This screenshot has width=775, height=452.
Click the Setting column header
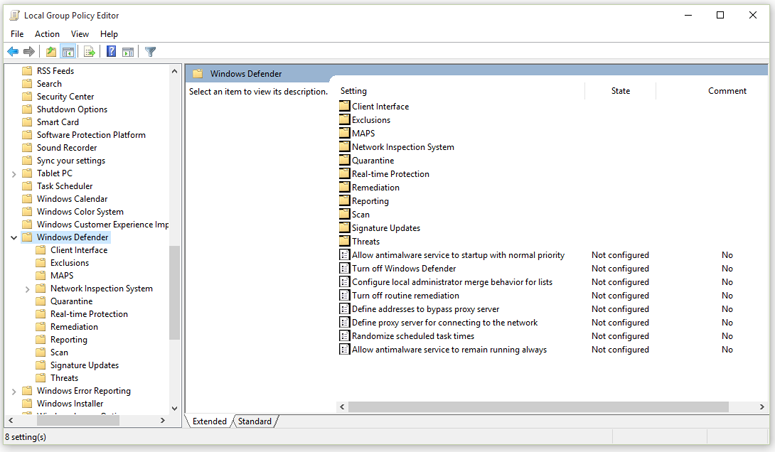pyautogui.click(x=353, y=91)
